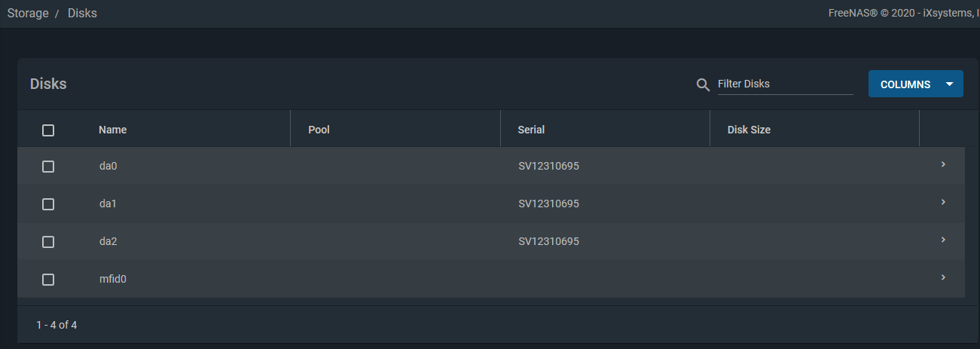Expand the da2 disk row chevron

pos(943,240)
